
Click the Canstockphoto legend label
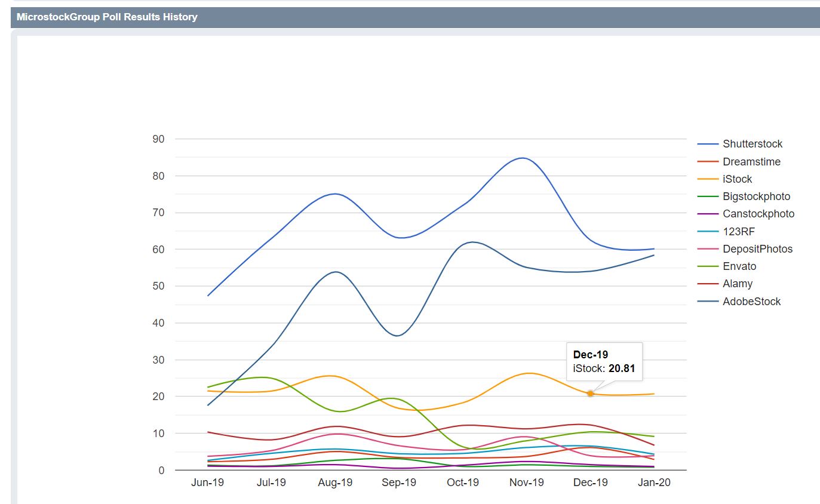pyautogui.click(x=758, y=214)
